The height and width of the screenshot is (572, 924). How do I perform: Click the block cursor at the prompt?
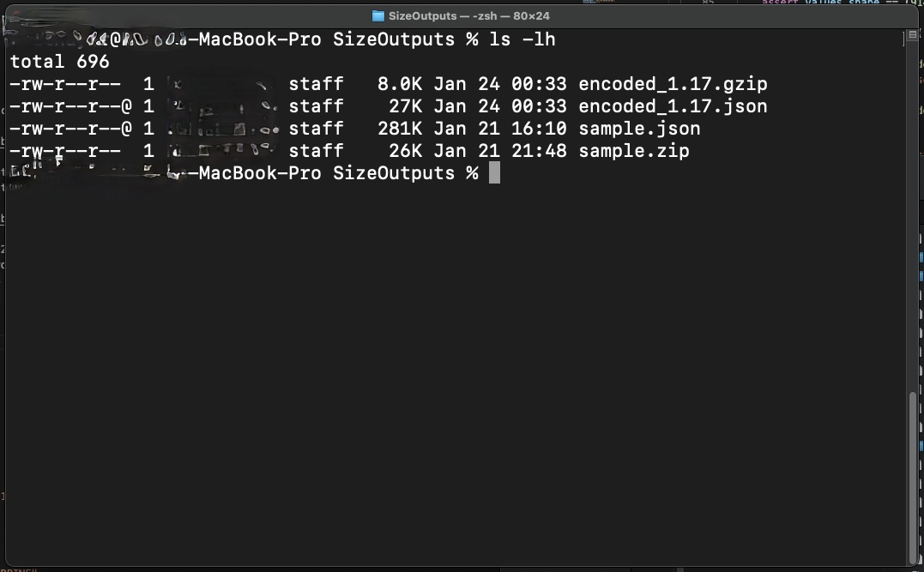point(494,173)
